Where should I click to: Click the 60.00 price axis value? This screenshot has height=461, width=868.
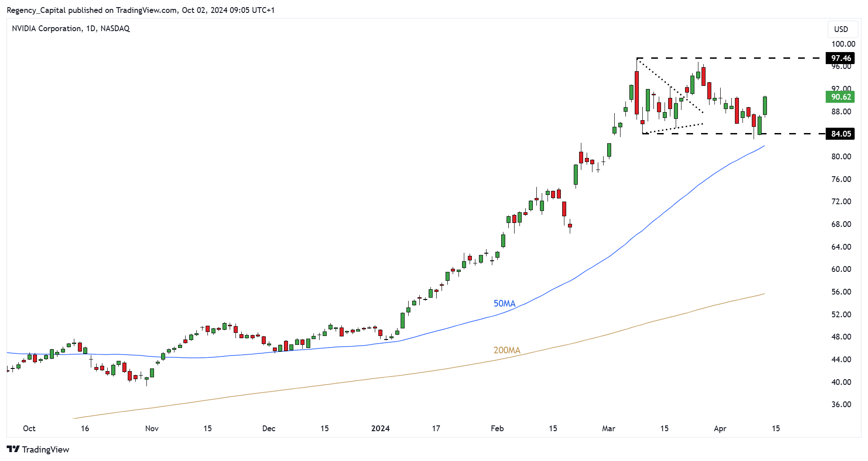[x=841, y=269]
